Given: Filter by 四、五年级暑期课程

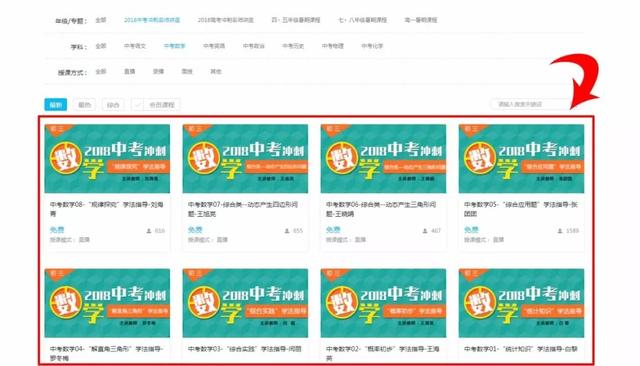Looking at the screenshot, I should pyautogui.click(x=296, y=20).
